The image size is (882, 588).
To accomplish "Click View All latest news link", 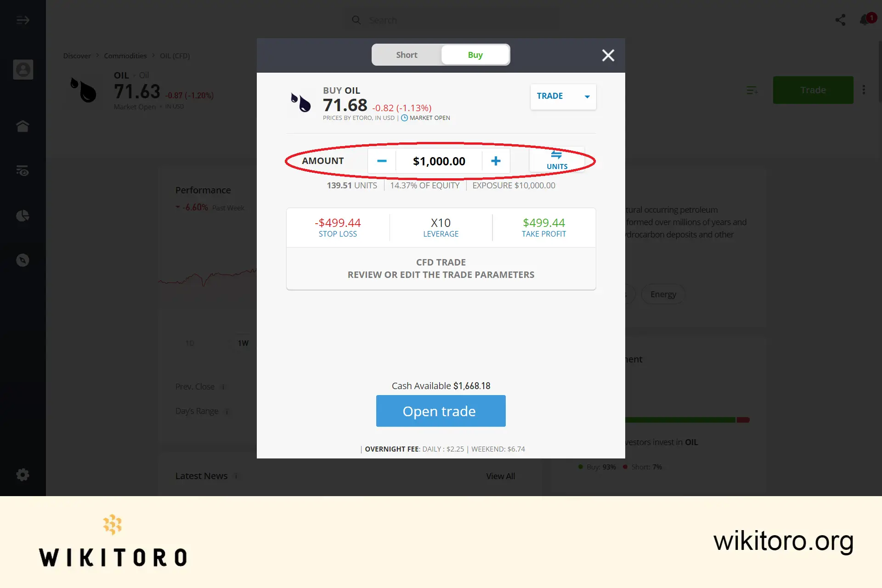I will [501, 476].
